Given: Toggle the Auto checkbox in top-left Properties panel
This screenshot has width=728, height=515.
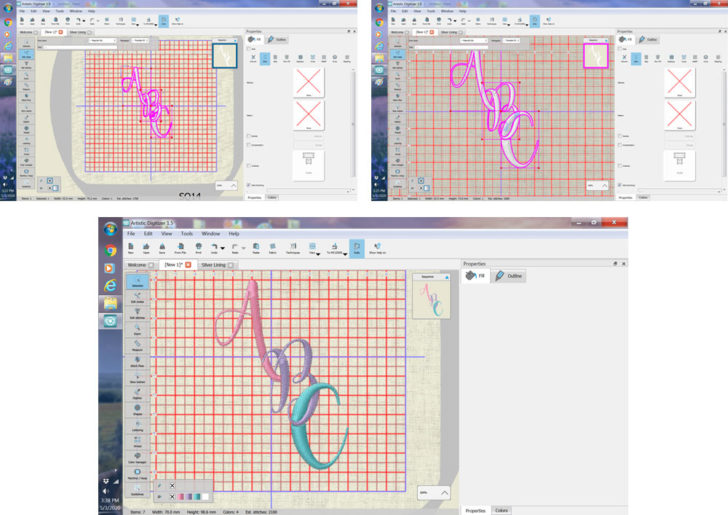Looking at the screenshot, I should [249, 48].
